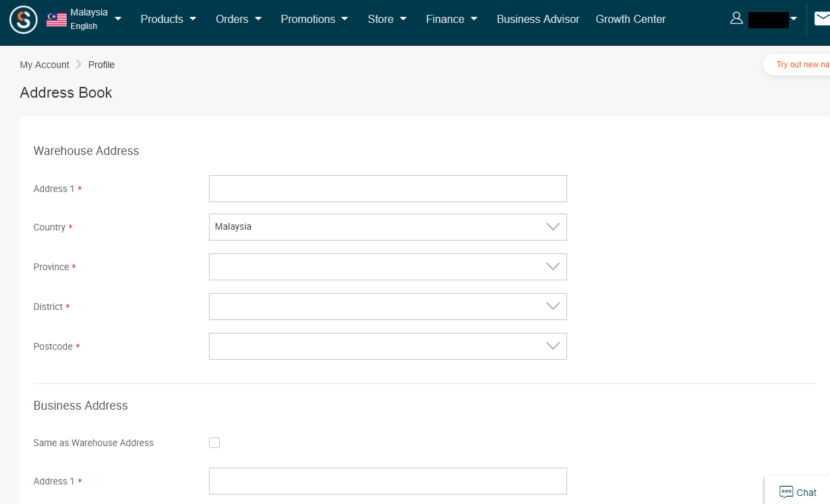This screenshot has height=504, width=830.
Task: Open the Province dropdown
Action: pyautogui.click(x=388, y=267)
